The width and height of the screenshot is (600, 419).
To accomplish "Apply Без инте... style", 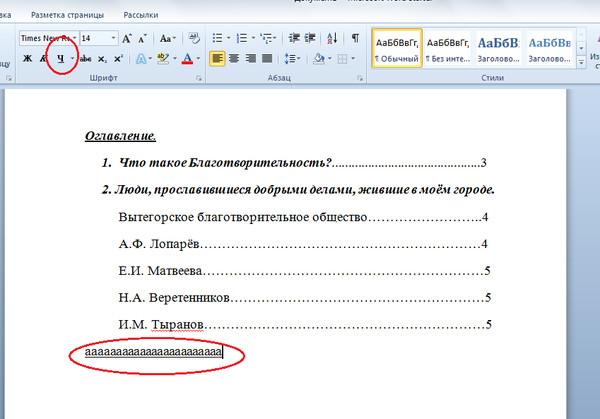I will [448, 48].
